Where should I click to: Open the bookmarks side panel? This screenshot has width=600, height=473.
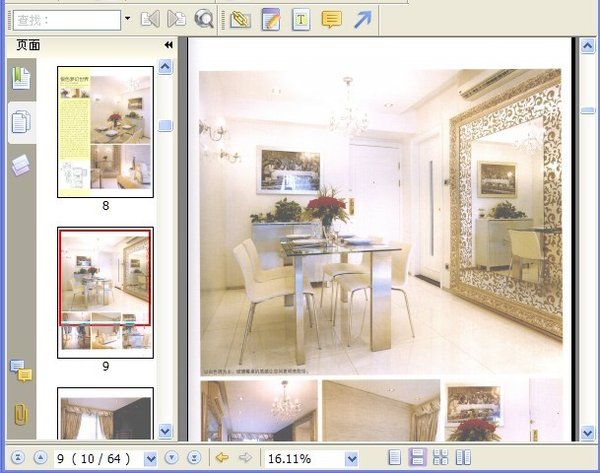click(20, 78)
